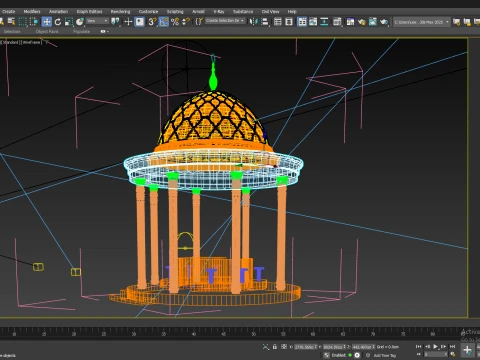Switch to Populate ribbon tab
The image size is (480, 360).
click(81, 31)
